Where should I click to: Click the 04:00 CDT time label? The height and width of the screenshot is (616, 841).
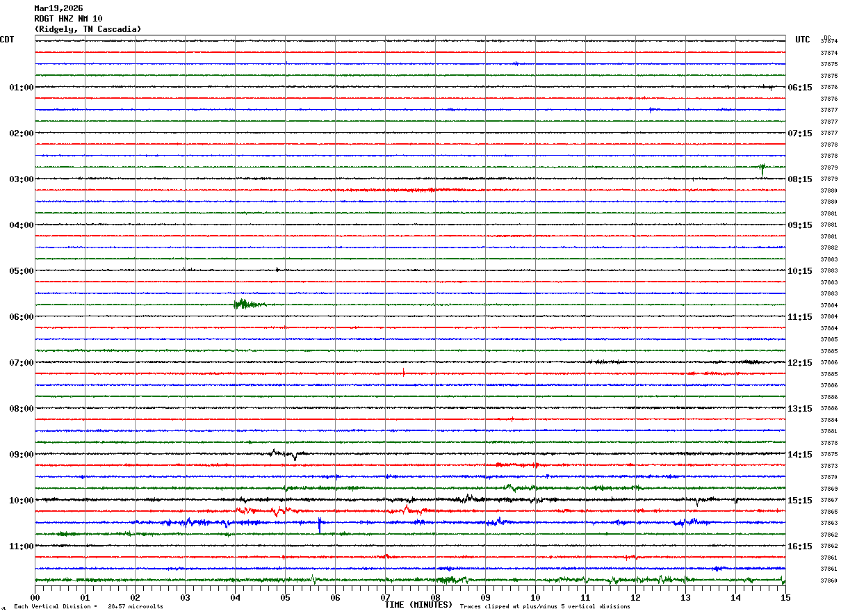(x=21, y=225)
